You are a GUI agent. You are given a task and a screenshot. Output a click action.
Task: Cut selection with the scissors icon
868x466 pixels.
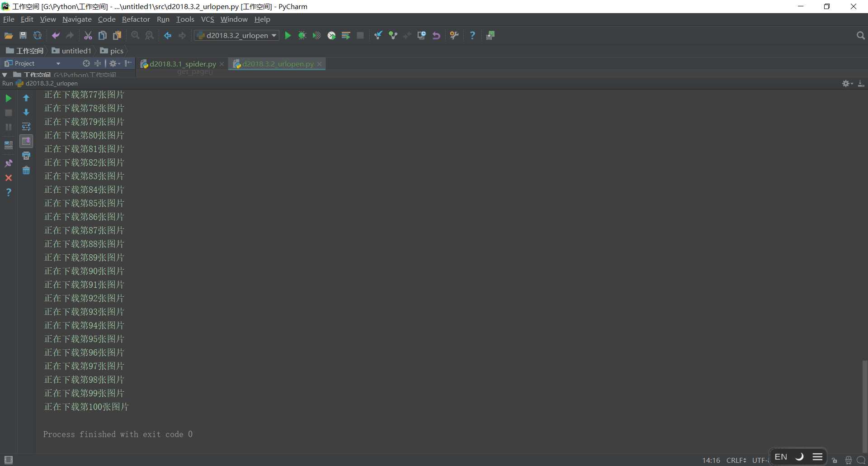point(88,35)
